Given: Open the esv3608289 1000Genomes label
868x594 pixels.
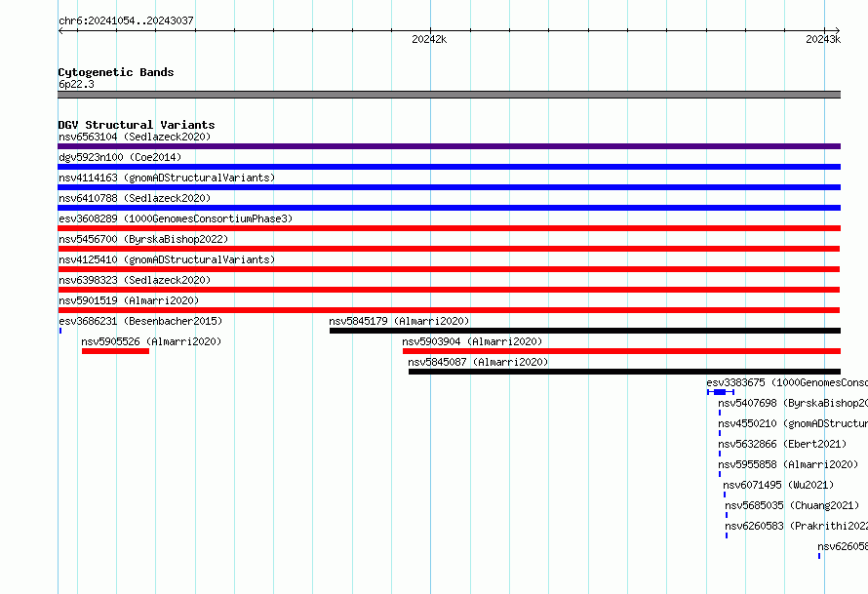Looking at the screenshot, I should (176, 218).
